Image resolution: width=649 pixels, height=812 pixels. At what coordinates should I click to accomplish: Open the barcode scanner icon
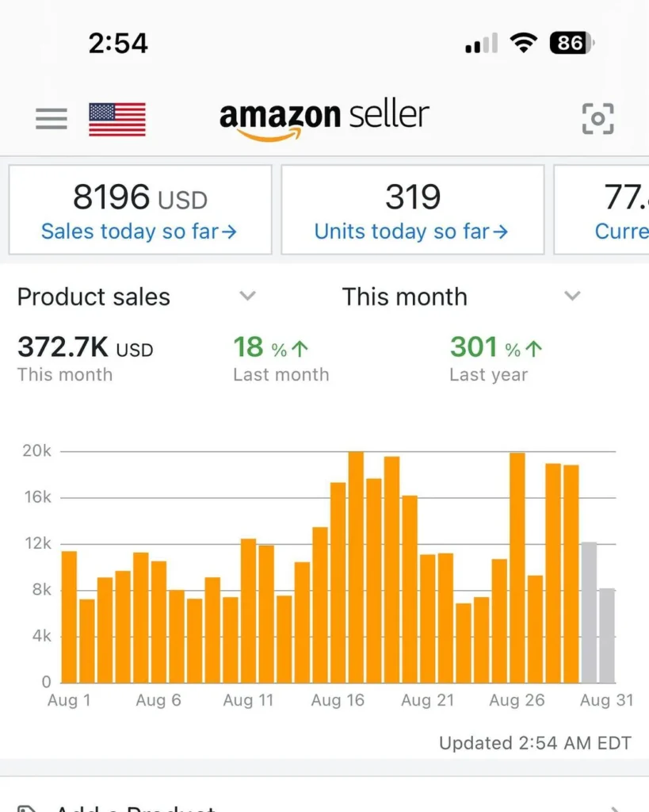point(597,119)
